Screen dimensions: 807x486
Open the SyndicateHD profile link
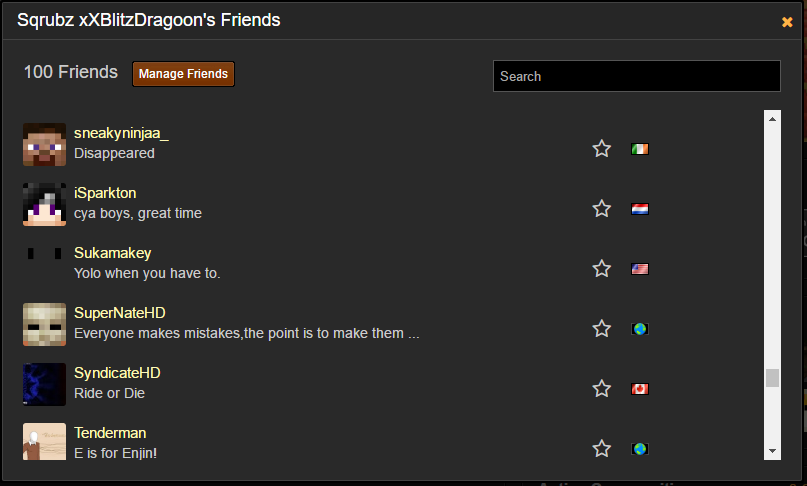coord(117,373)
